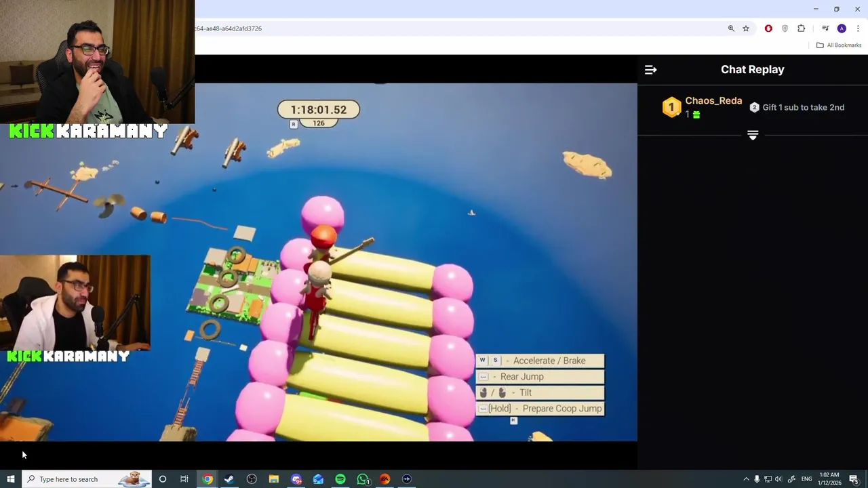Click the Tilt control hint
Image resolution: width=868 pixels, height=488 pixels.
click(x=540, y=392)
